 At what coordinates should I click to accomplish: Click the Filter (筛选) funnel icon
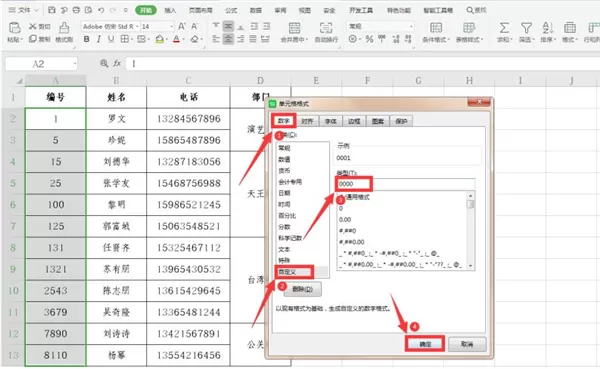click(x=527, y=28)
